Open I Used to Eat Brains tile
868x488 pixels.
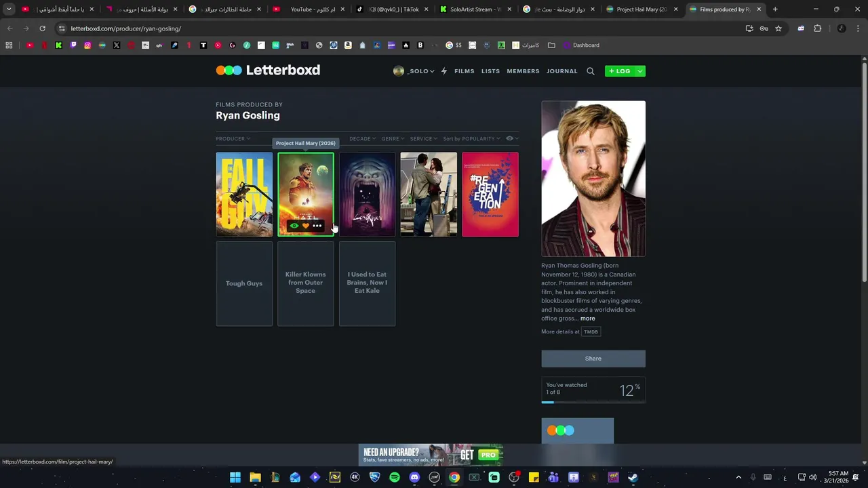(x=367, y=283)
